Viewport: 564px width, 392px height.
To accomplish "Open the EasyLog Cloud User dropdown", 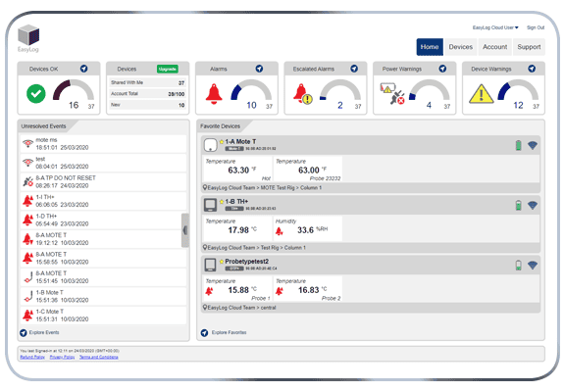I will (x=495, y=27).
